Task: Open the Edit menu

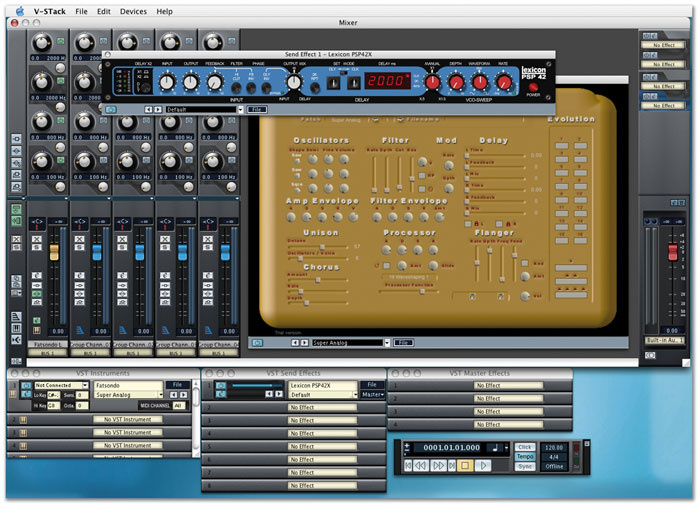Action: pos(104,11)
